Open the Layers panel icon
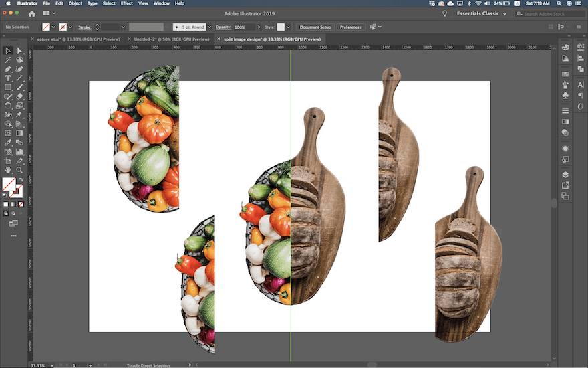 click(x=565, y=175)
